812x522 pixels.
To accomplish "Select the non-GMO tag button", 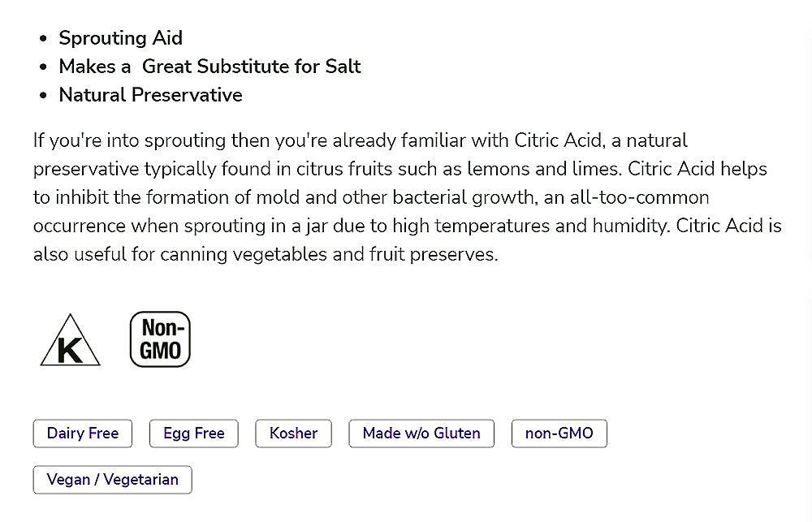I will click(559, 434).
